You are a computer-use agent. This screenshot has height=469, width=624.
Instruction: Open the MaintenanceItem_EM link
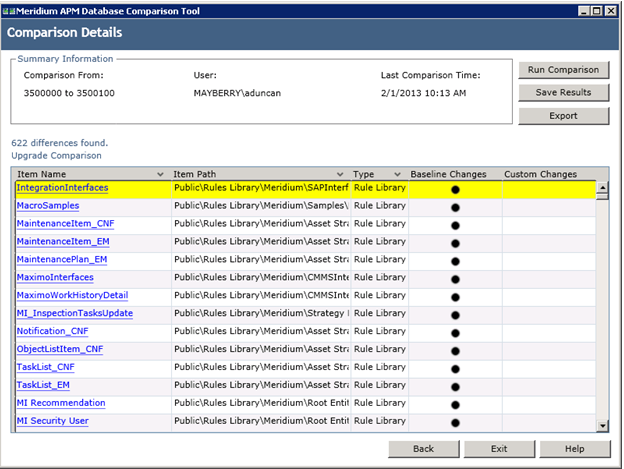(63, 241)
